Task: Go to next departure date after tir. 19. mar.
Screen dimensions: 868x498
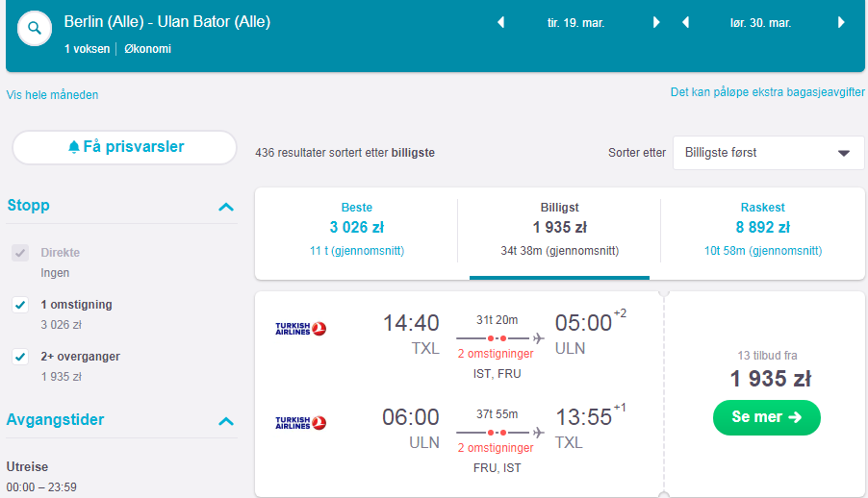Action: click(x=656, y=22)
